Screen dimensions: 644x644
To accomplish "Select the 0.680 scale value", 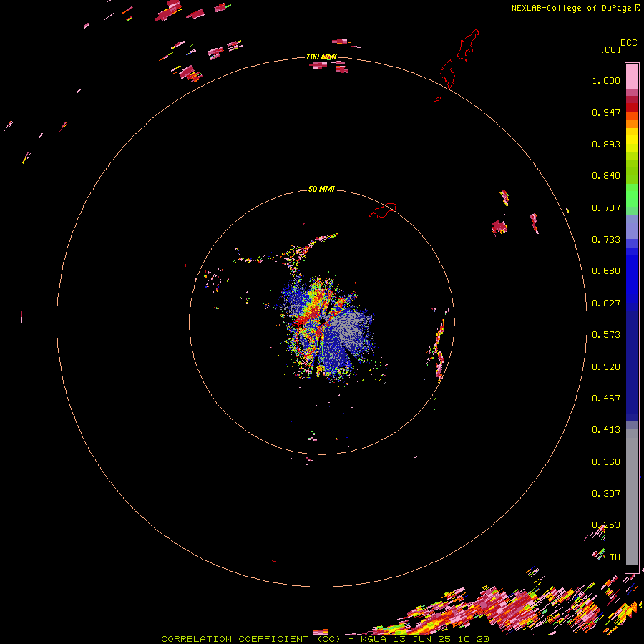I will (606, 271).
